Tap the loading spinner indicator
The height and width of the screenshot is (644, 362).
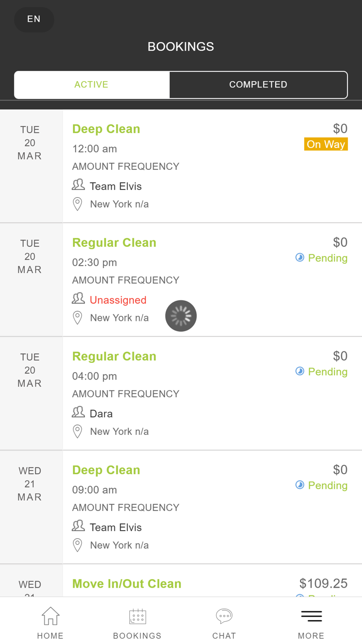[181, 316]
